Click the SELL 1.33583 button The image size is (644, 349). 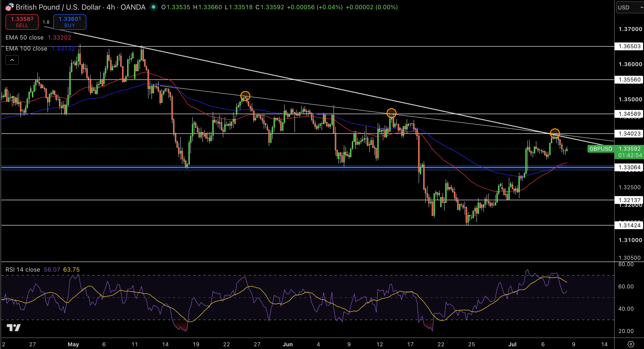22,22
